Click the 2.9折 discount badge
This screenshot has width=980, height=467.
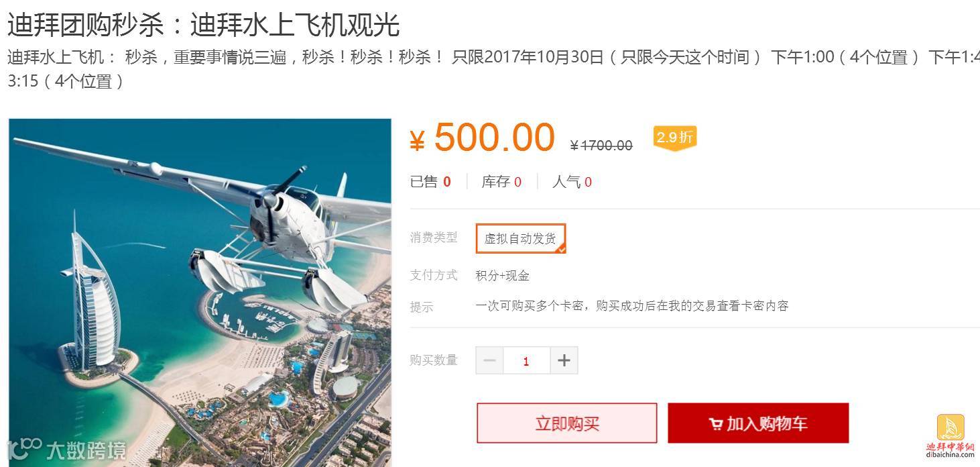coord(675,138)
